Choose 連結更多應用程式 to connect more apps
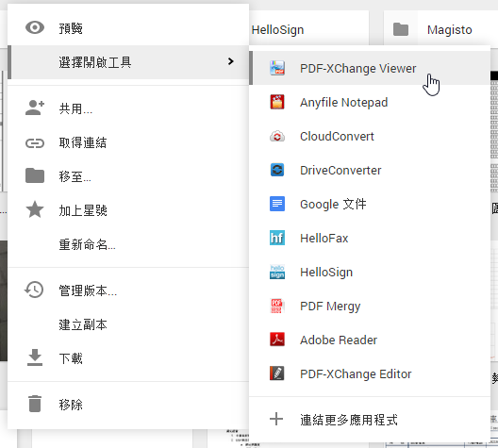Viewport: 498px width, 448px height. point(370,420)
